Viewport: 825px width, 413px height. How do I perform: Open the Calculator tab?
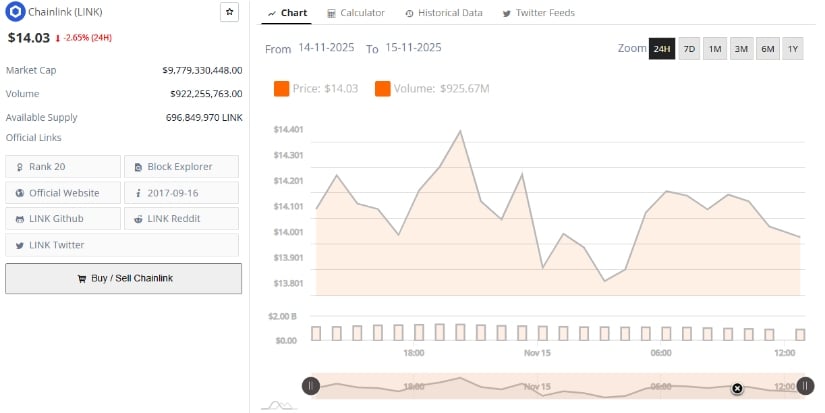pos(355,13)
